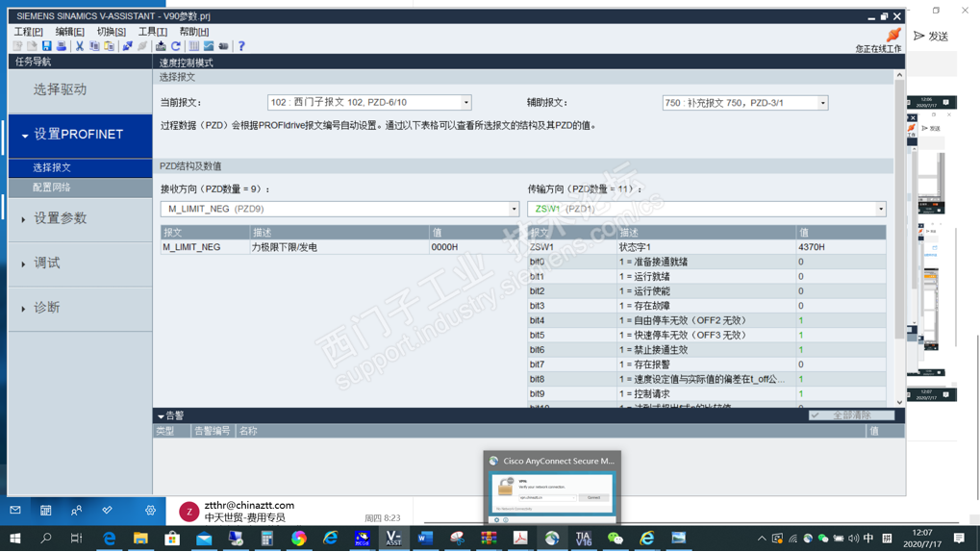Expand the 调试 navigation section

[24, 264]
